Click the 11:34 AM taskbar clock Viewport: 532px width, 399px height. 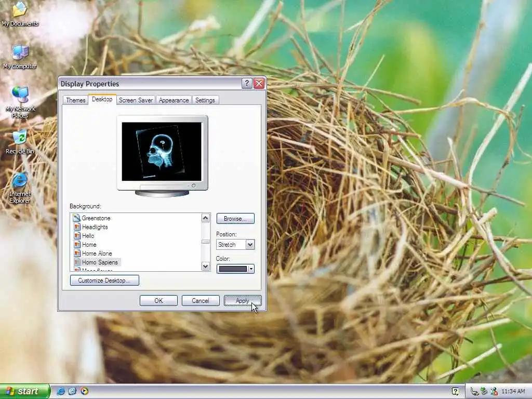(513, 392)
